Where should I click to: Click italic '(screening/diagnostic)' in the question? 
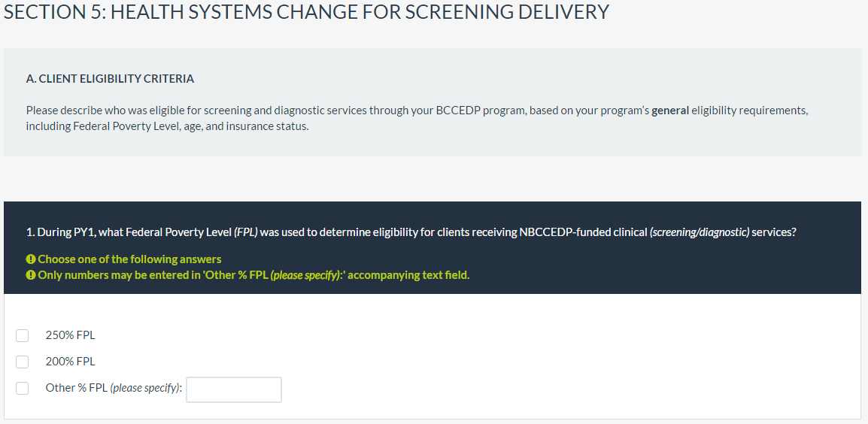pos(699,232)
